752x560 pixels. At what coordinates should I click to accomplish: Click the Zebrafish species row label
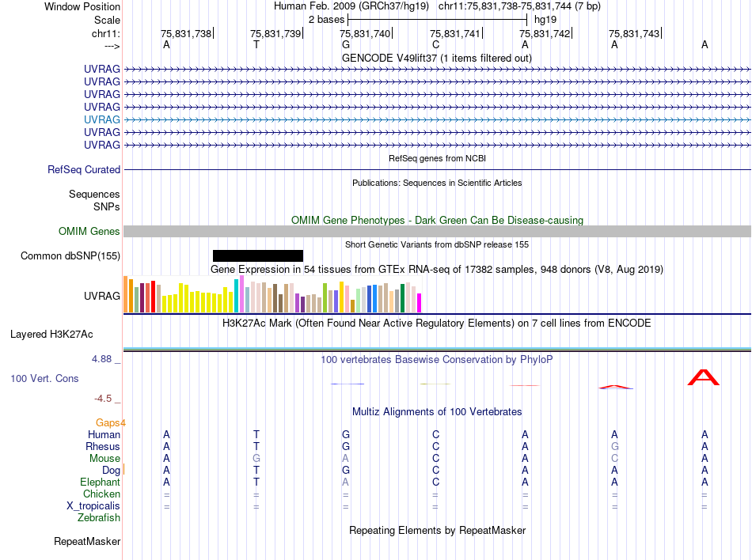[99, 518]
